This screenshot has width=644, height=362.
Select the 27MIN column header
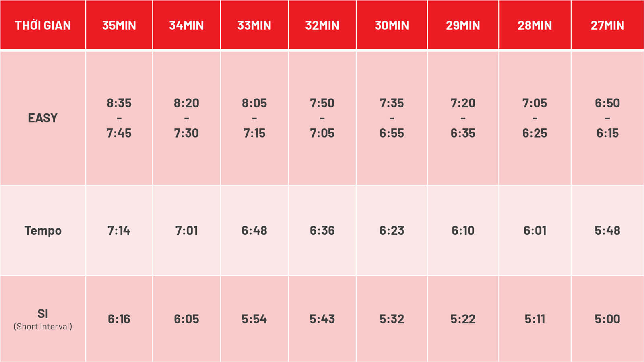pyautogui.click(x=607, y=25)
